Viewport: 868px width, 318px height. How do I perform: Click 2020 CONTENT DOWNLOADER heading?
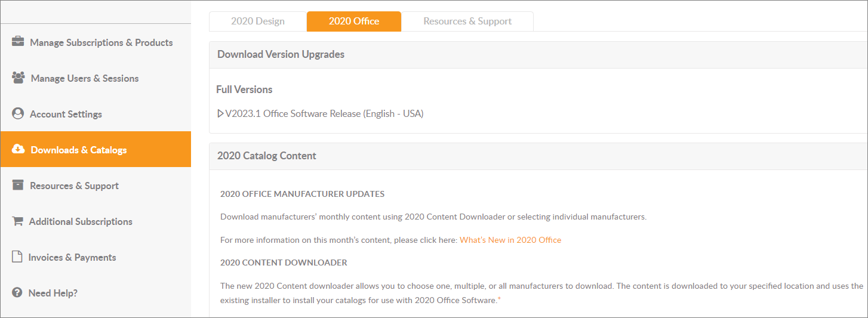tap(284, 263)
